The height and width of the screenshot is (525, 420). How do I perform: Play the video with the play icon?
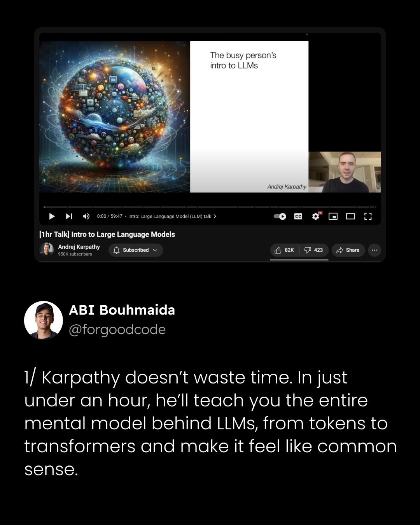52,216
